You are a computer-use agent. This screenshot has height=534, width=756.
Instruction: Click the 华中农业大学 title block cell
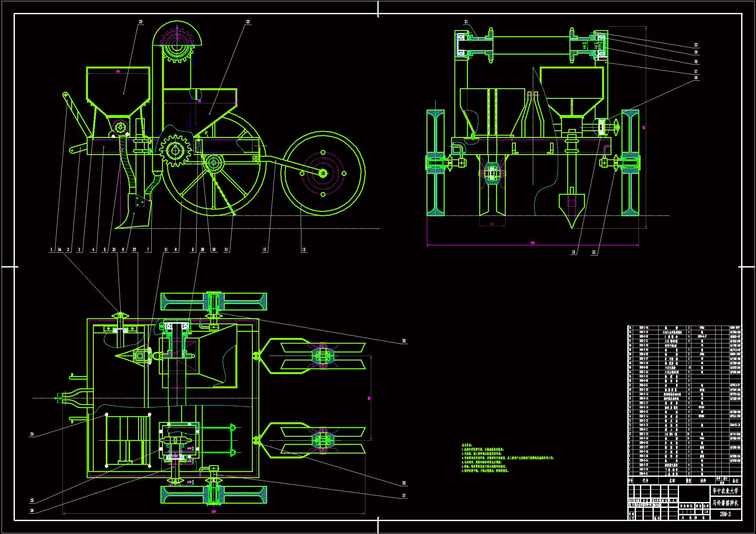pos(725,491)
